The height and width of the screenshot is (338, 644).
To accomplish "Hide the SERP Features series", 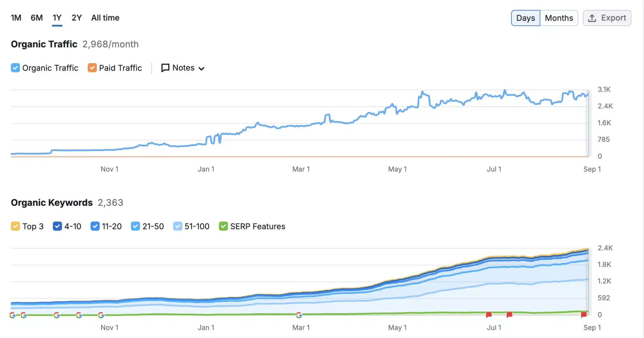I will pos(223,226).
